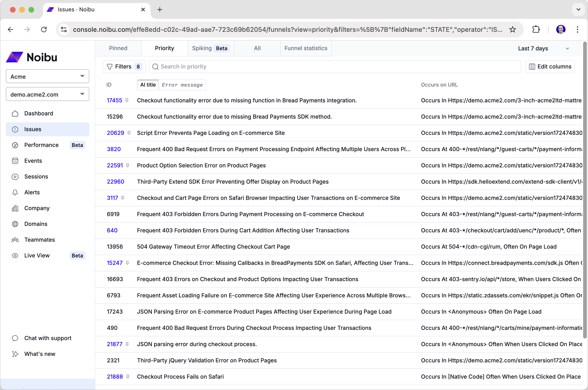Open the Funnel statistics tab
Viewport: 588px width, 390px height.
306,48
